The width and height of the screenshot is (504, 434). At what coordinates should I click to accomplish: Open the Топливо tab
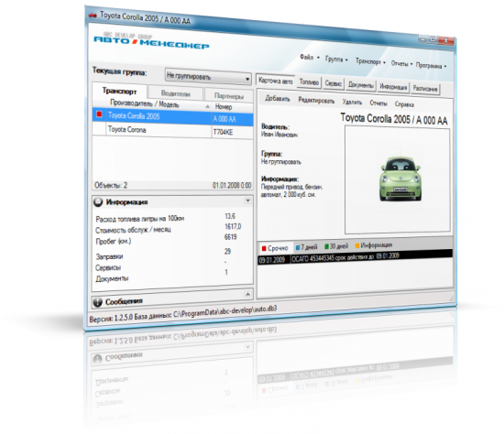(309, 82)
